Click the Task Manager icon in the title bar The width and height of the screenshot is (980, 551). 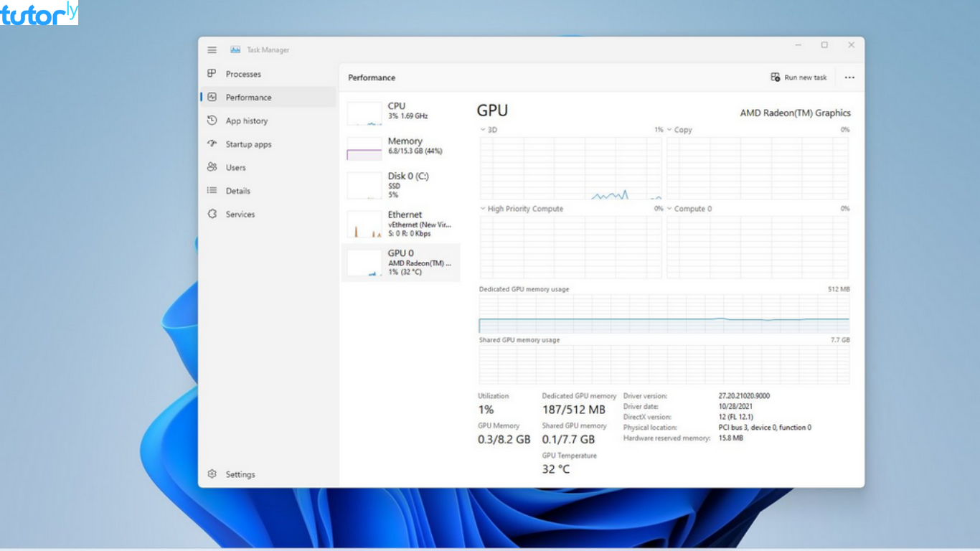pos(235,50)
